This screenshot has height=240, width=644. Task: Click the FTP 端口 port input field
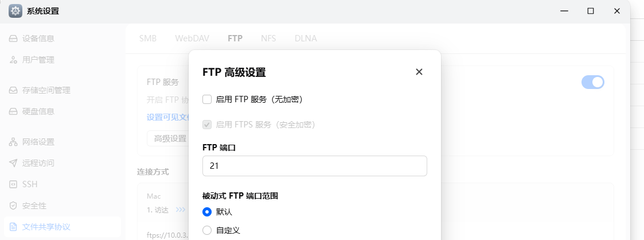tap(314, 166)
